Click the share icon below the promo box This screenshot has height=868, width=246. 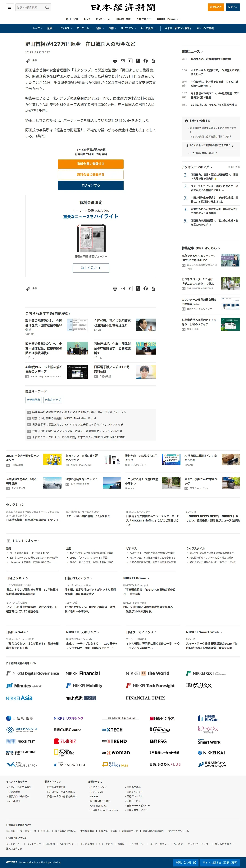pos(153,289)
